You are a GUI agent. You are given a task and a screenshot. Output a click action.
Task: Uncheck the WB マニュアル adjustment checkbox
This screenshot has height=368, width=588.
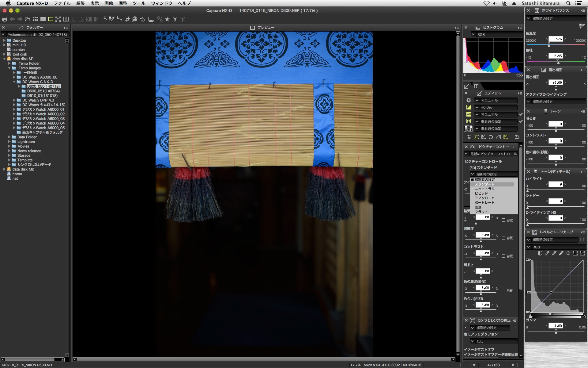(x=521, y=114)
